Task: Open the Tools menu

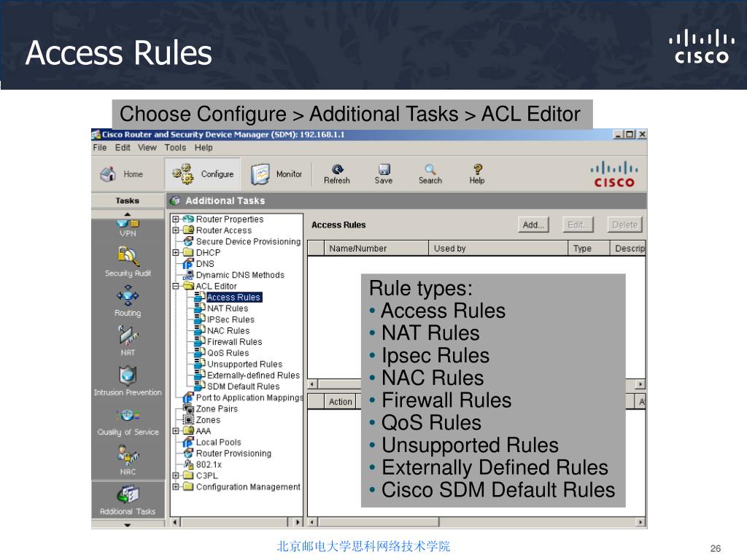Action: tap(175, 147)
